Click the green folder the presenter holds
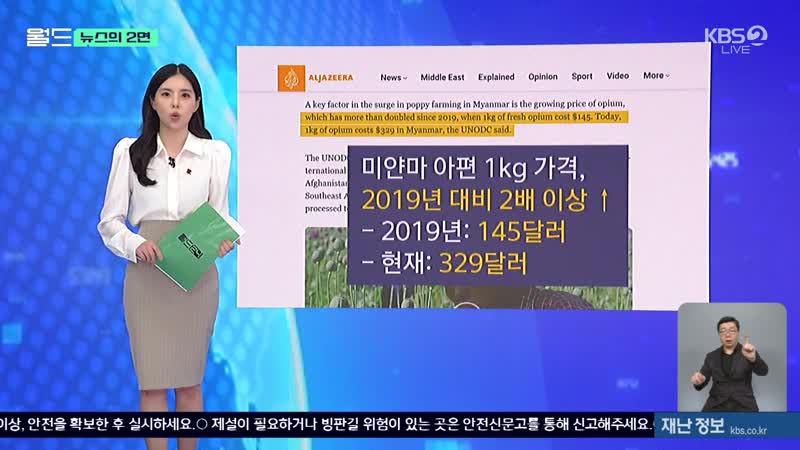Image resolution: width=800 pixels, height=450 pixels. pos(197,245)
